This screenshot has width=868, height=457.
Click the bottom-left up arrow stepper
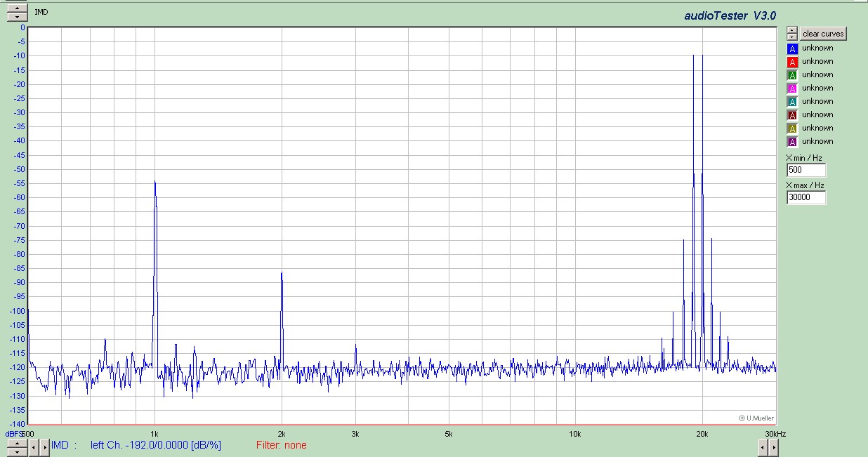click(x=17, y=442)
